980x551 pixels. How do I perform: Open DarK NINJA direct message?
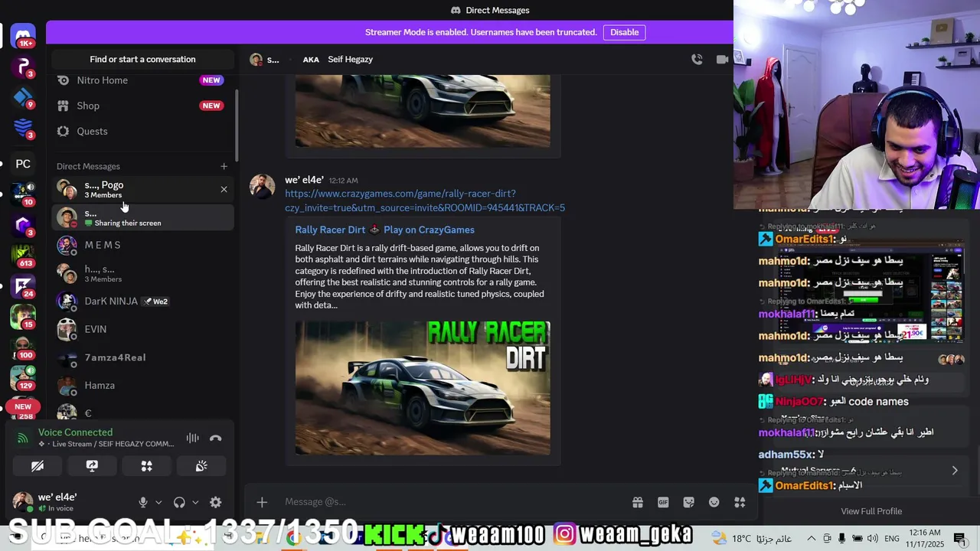(x=142, y=302)
